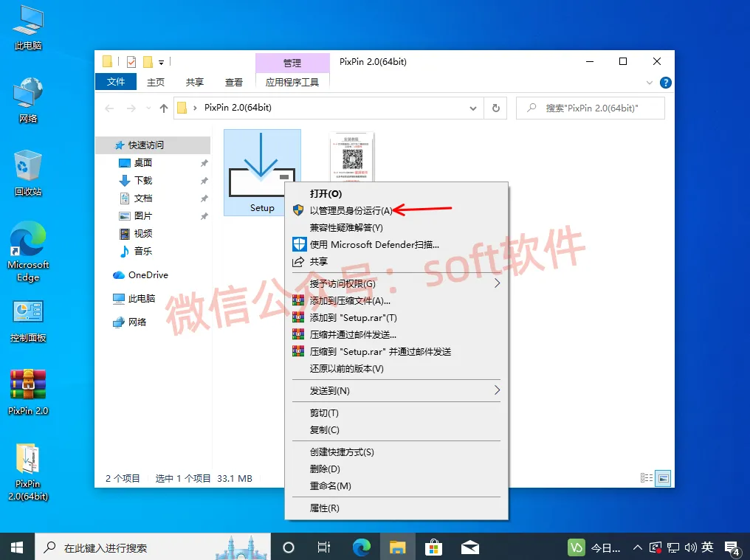Open recent locations dropdown arrow

pyautogui.click(x=149, y=108)
